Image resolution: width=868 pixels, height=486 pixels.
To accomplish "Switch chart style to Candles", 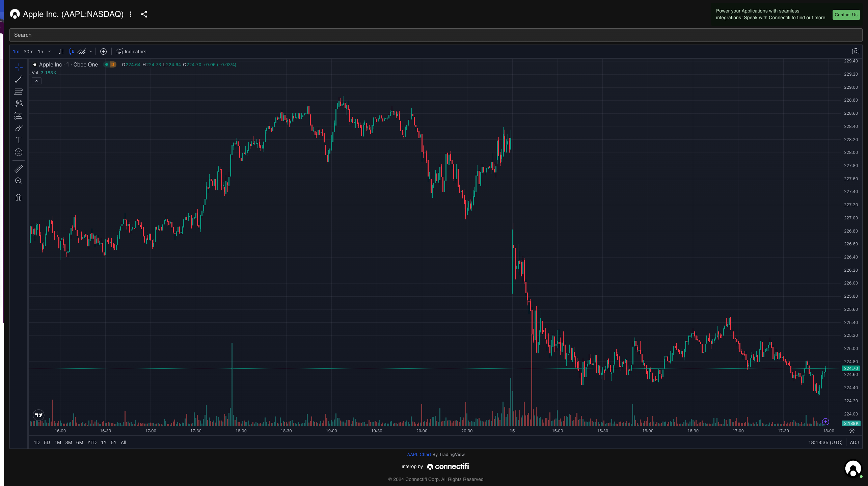I will tap(72, 51).
